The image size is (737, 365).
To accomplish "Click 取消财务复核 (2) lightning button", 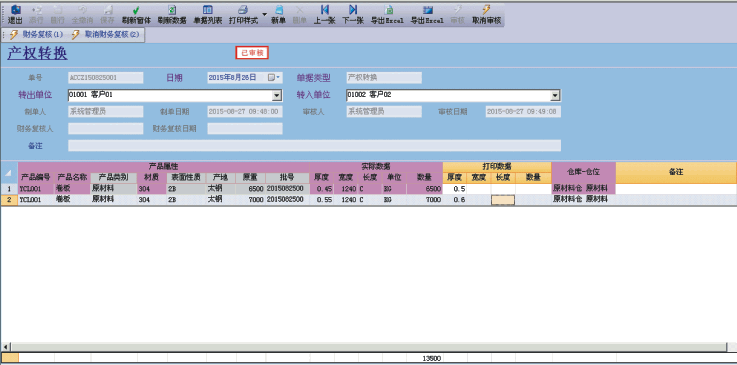I will click(105, 34).
